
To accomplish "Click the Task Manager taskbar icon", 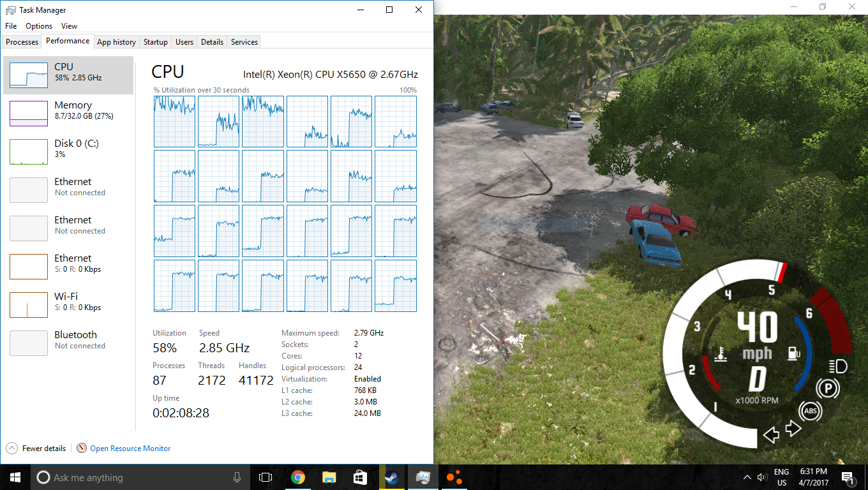I will click(x=423, y=477).
